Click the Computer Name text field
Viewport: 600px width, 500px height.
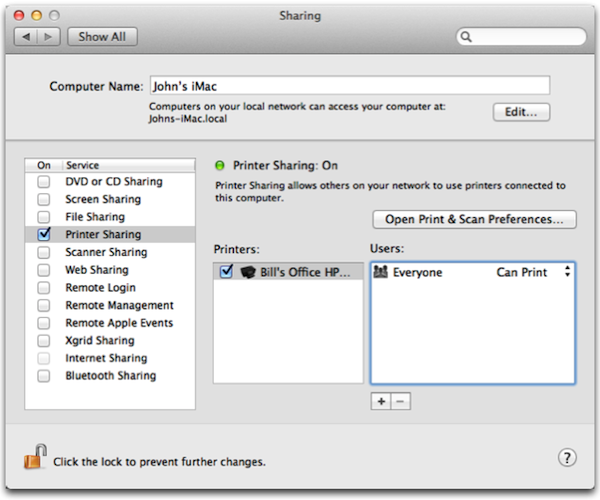pyautogui.click(x=349, y=86)
